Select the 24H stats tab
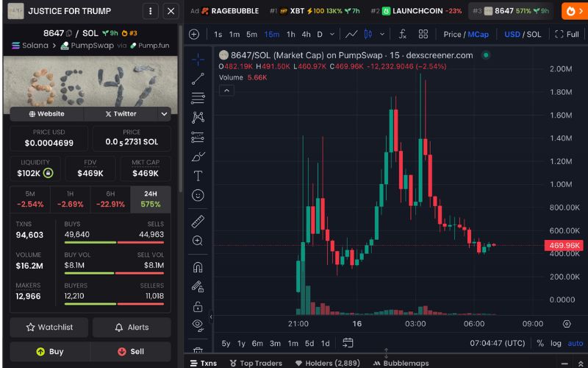The image size is (588, 368). (x=151, y=199)
